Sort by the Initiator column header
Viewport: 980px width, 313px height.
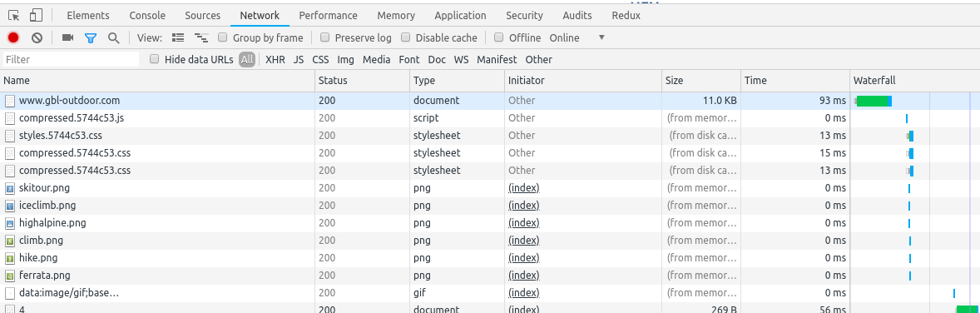point(583,81)
